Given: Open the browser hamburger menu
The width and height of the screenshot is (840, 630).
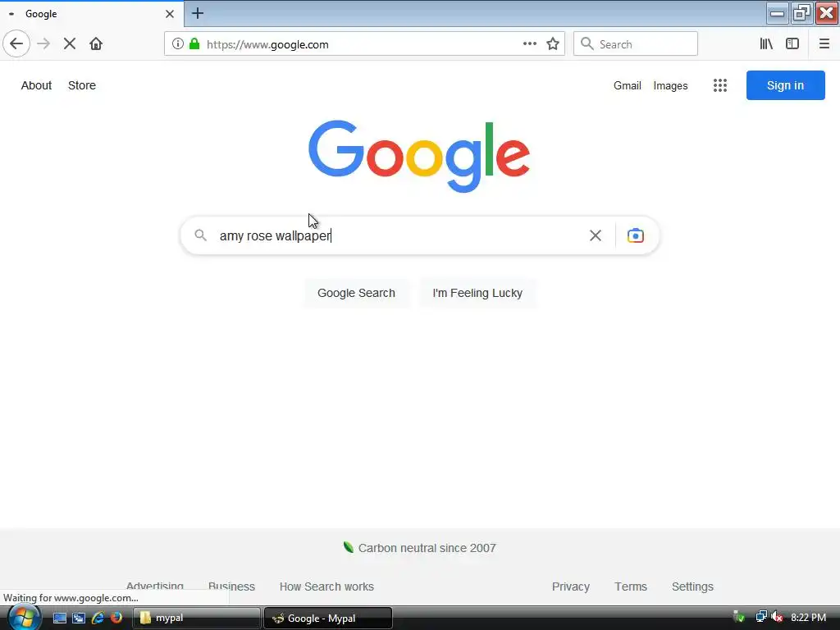Looking at the screenshot, I should pos(824,44).
